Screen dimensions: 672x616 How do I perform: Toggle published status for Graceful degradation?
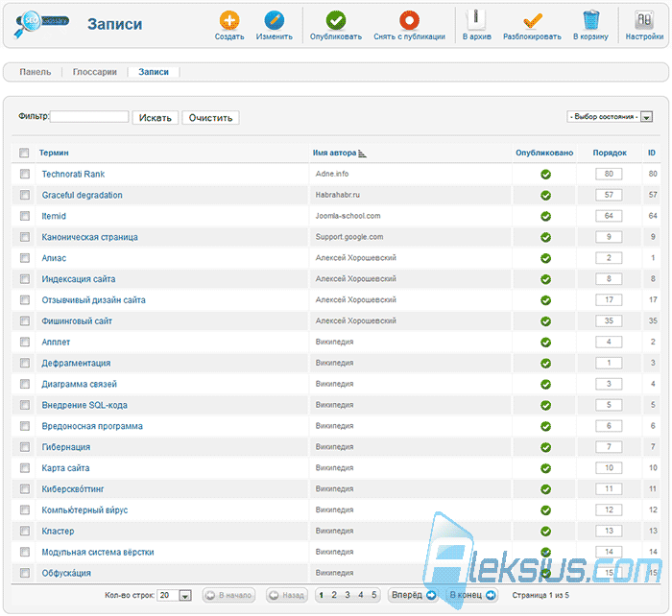click(545, 196)
